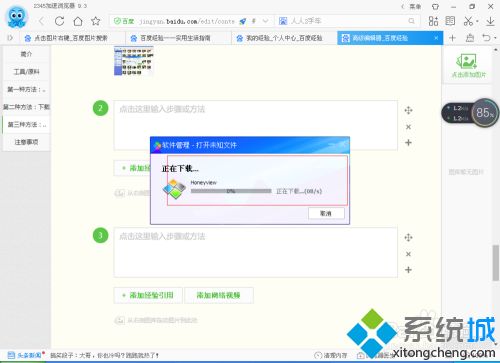This screenshot has height=363, width=500.
Task: Expand the screenshot tool dropdown arrow
Action: point(477,22)
